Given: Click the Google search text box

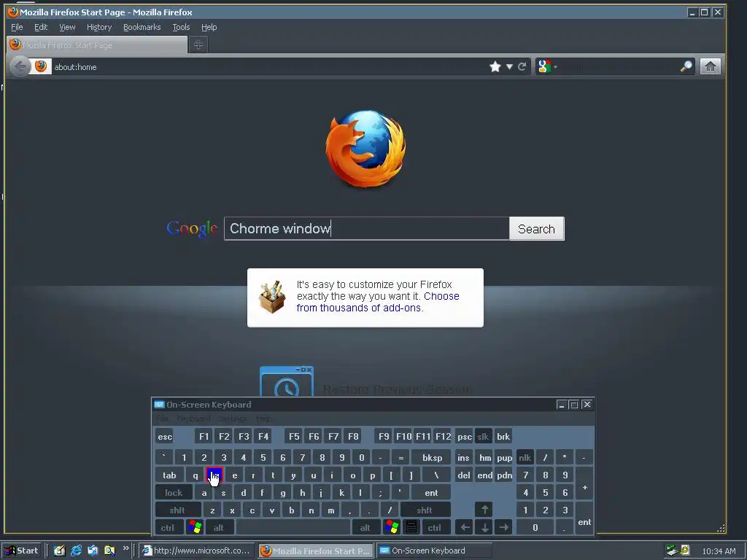Looking at the screenshot, I should 367,228.
